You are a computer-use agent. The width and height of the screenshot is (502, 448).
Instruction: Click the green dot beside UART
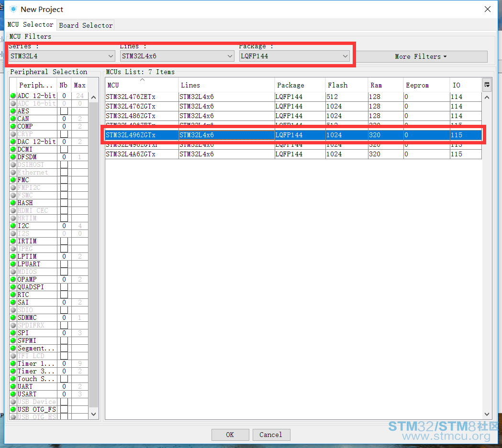tap(13, 386)
